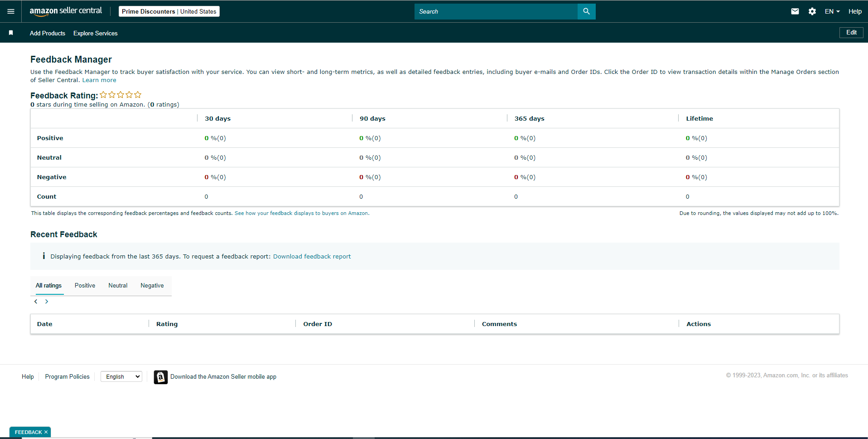Open Program Policies link
Image resolution: width=868 pixels, height=439 pixels.
(x=67, y=376)
